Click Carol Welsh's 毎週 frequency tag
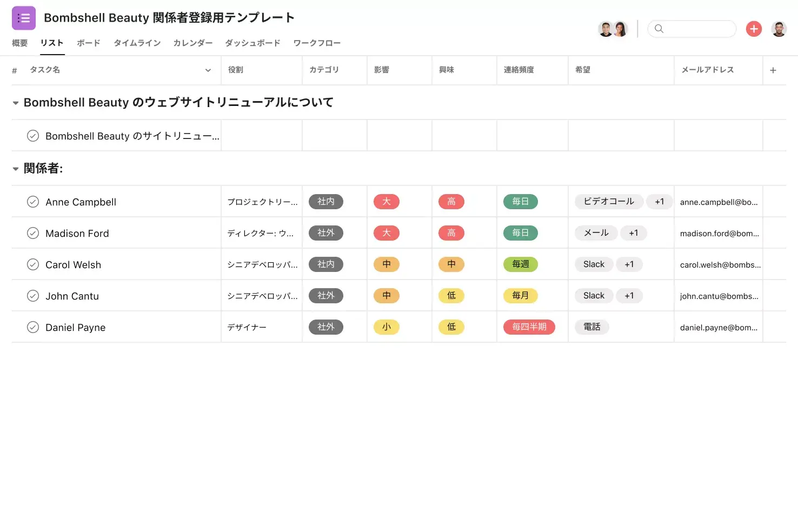Viewport: 798px width, 532px height. [521, 264]
